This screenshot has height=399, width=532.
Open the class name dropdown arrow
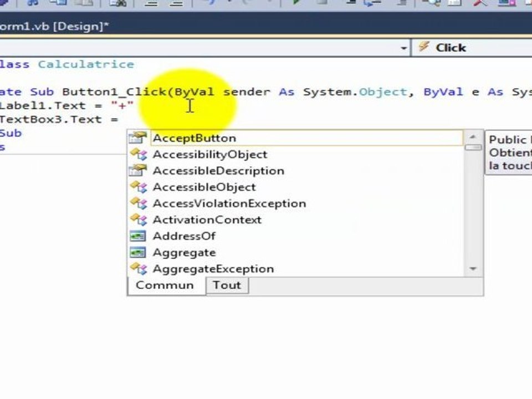tap(403, 48)
